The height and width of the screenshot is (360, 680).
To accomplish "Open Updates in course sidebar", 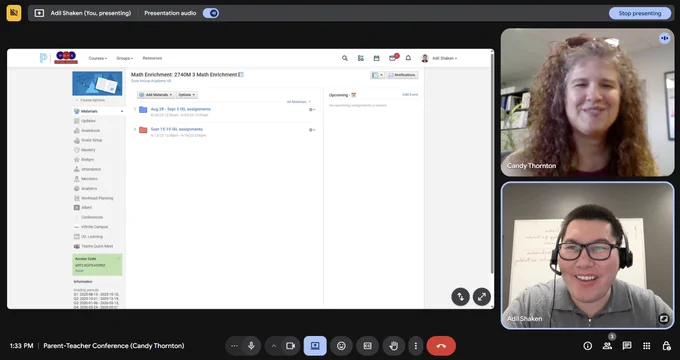I will point(88,121).
